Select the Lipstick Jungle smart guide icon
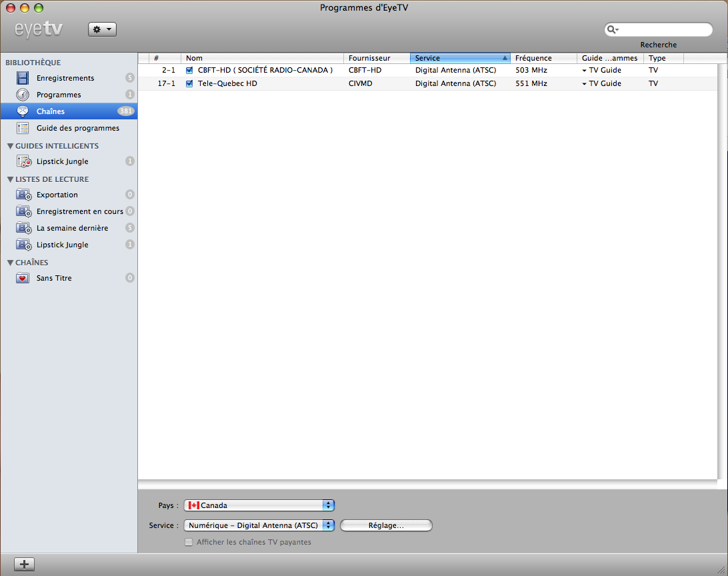 (24, 161)
